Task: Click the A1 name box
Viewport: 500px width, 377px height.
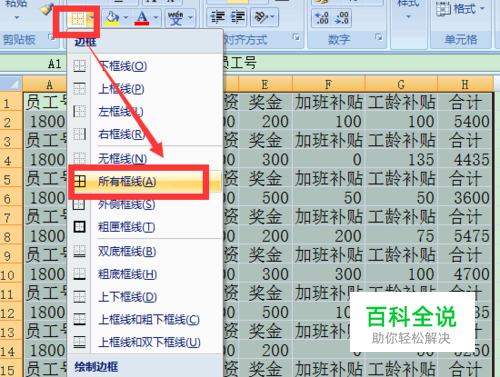Action: [x=33, y=63]
